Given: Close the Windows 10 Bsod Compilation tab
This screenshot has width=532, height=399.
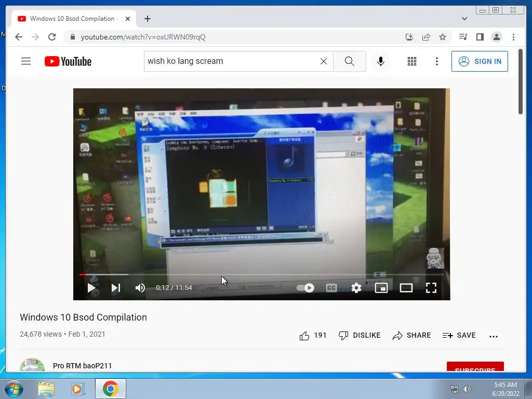Looking at the screenshot, I should pos(128,19).
